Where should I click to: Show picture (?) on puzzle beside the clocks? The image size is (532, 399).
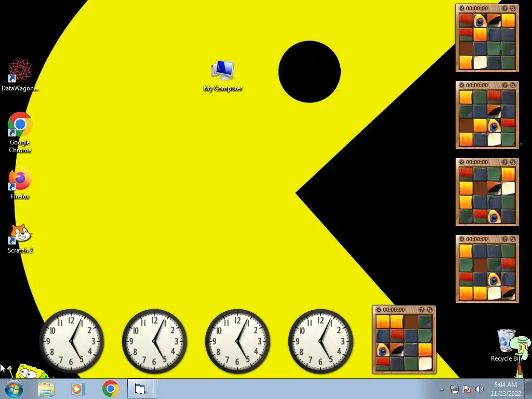(x=422, y=310)
